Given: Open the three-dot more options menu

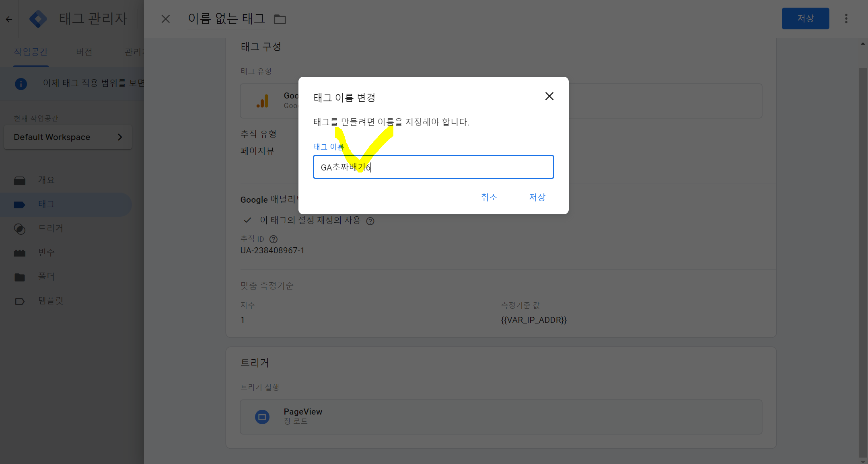Looking at the screenshot, I should coord(846,18).
